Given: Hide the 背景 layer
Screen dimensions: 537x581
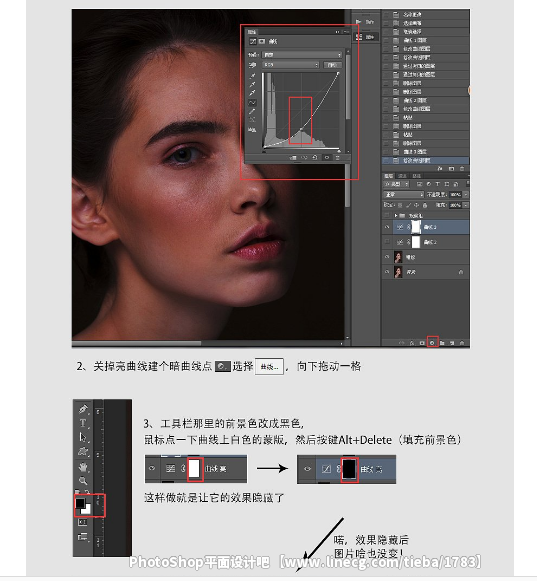Looking at the screenshot, I should [x=387, y=272].
